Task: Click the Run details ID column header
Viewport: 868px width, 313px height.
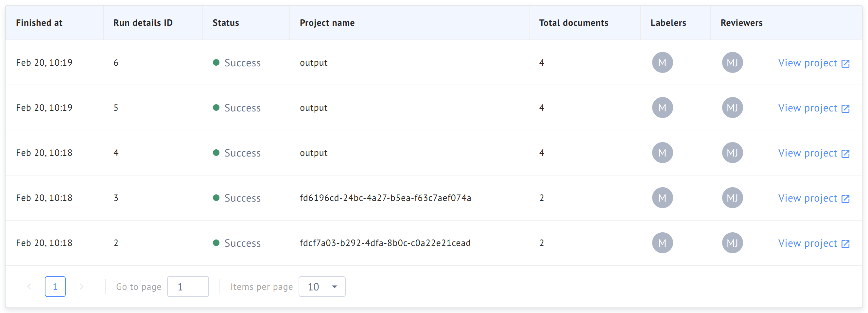Action: (143, 23)
